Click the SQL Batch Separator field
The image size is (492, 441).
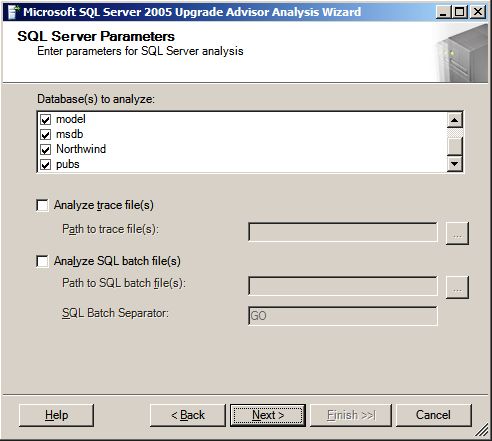tap(343, 316)
